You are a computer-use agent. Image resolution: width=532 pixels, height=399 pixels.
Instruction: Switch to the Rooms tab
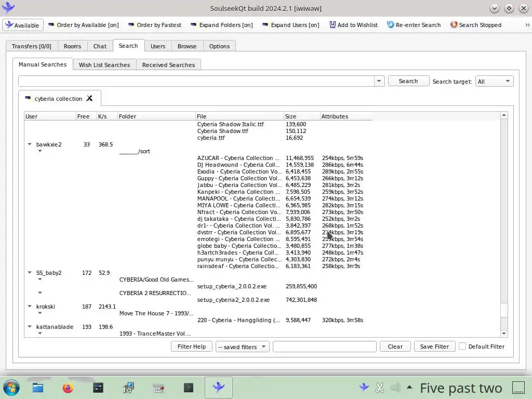tap(73, 46)
